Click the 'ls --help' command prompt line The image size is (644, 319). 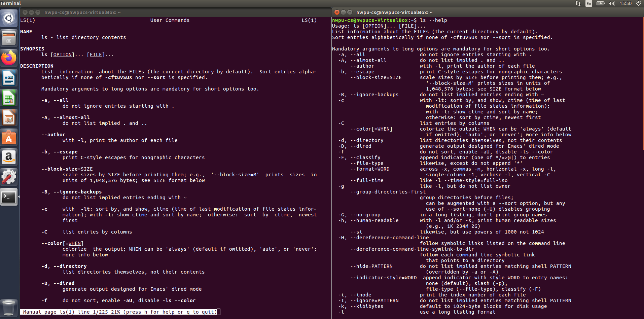pos(390,20)
